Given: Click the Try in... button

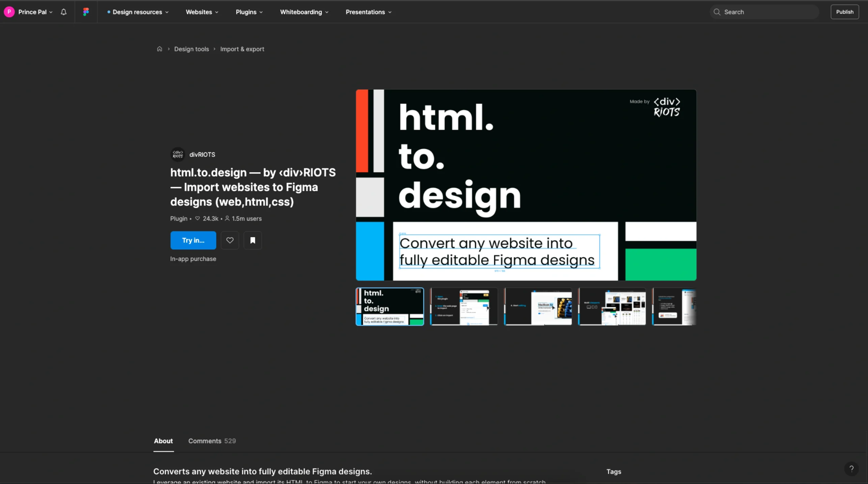Looking at the screenshot, I should (193, 240).
